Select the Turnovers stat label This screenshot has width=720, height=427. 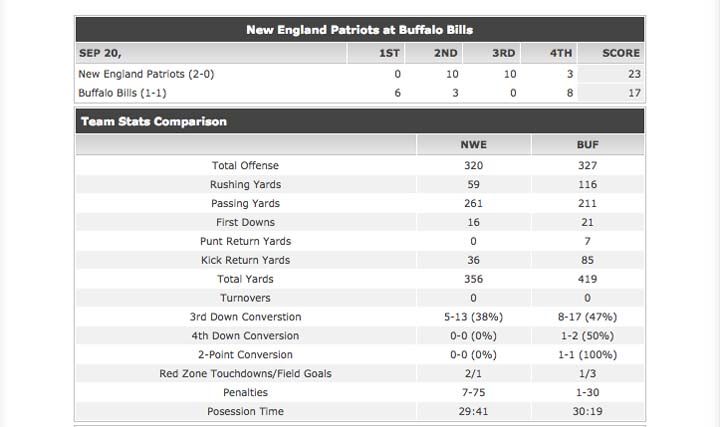coord(245,298)
